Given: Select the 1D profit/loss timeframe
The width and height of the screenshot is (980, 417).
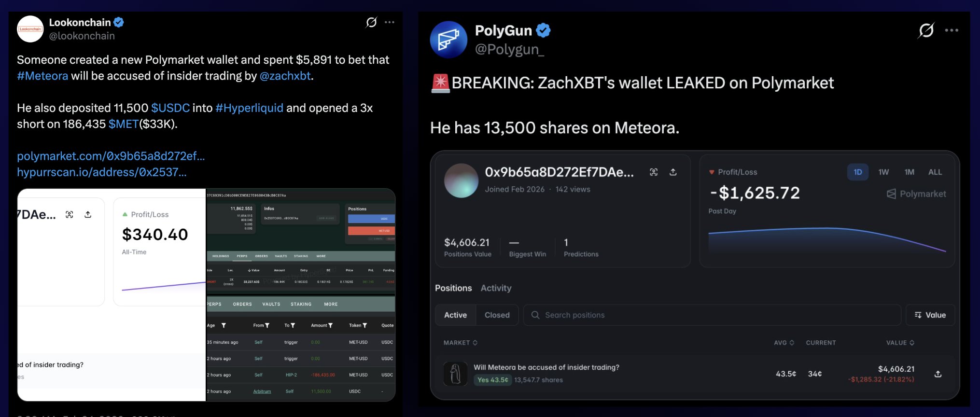Looking at the screenshot, I should pos(857,172).
